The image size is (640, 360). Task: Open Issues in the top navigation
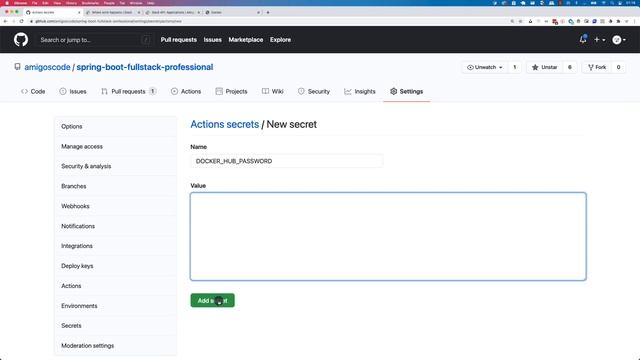coord(213,40)
